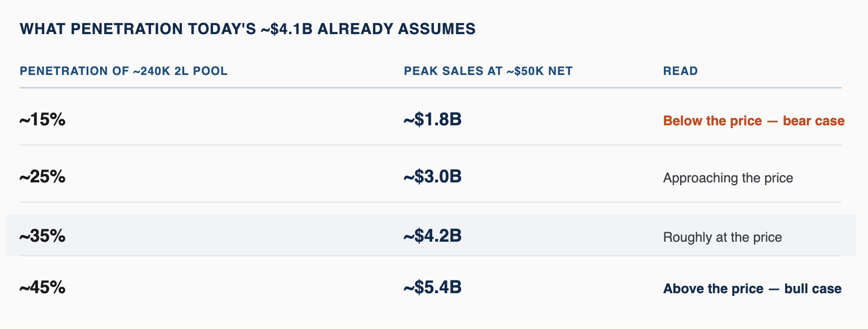
Task: Click the ~$4.2B peak sales value
Action: click(x=432, y=236)
